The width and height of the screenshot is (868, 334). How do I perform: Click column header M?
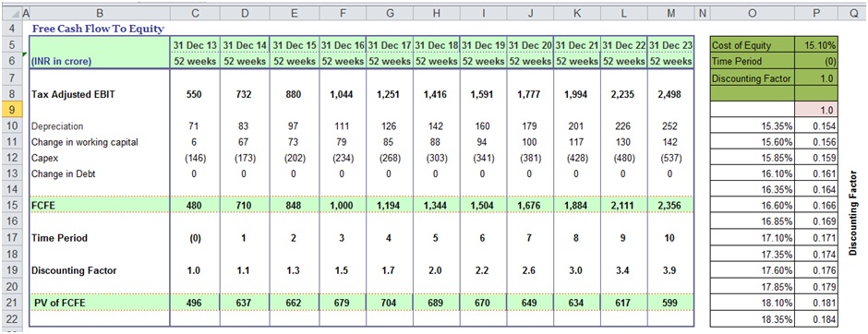(669, 13)
